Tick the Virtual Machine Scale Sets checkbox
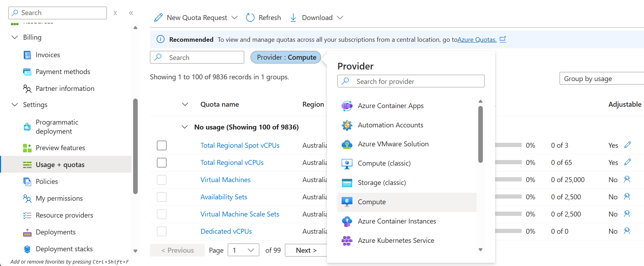 click(162, 214)
